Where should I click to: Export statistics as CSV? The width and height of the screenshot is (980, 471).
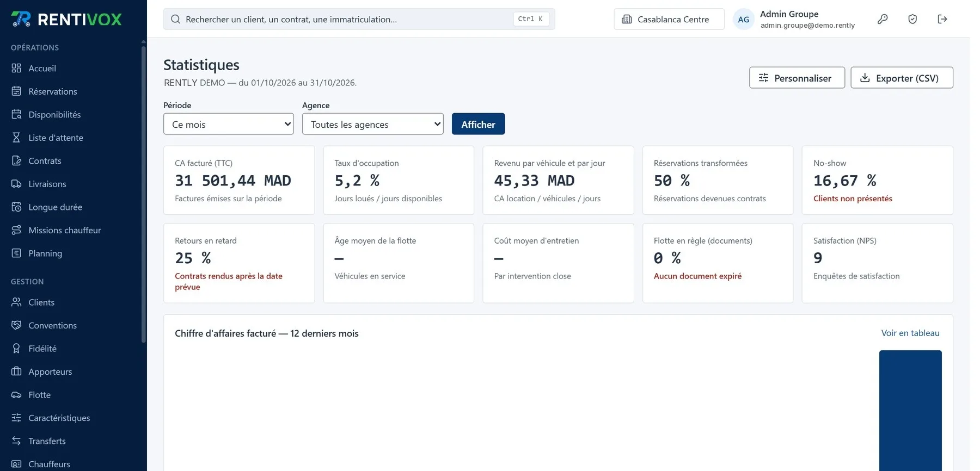(x=902, y=78)
